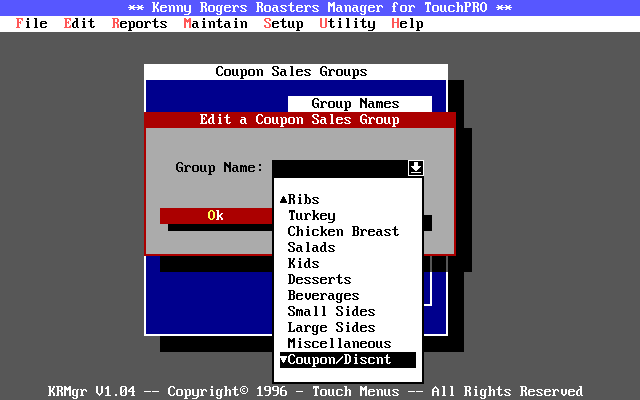
Task: Click the Group Name dropdown arrow button
Action: pyautogui.click(x=416, y=168)
